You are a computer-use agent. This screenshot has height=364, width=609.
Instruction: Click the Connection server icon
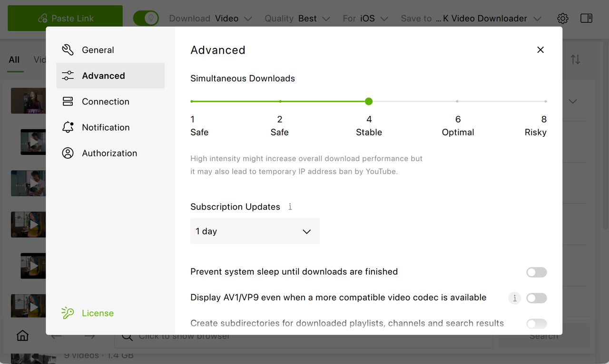pos(68,101)
